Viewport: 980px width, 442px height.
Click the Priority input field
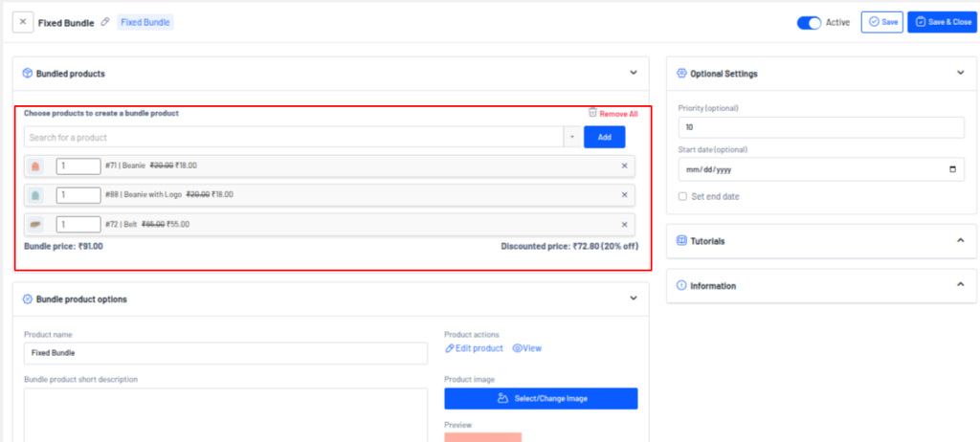[x=820, y=126]
